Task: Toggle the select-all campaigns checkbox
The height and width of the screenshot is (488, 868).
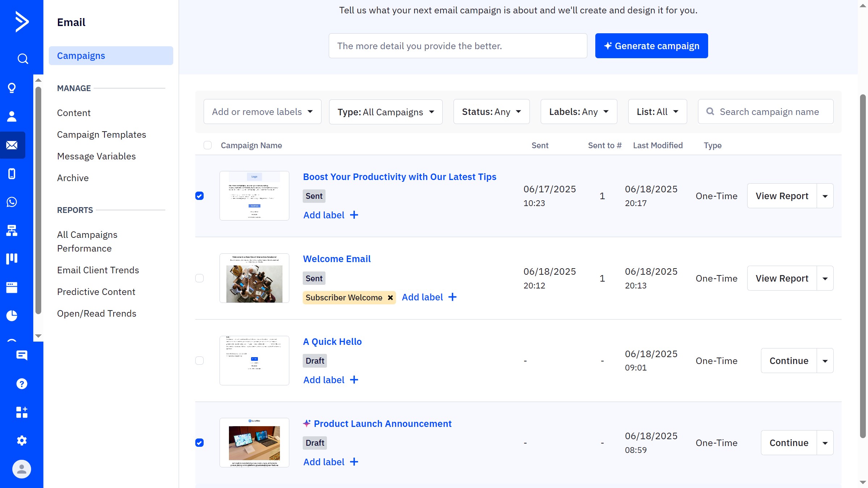Action: (x=208, y=145)
